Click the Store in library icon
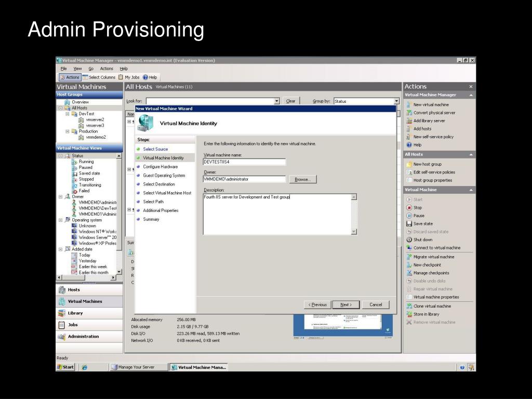The image size is (532, 399). click(409, 314)
